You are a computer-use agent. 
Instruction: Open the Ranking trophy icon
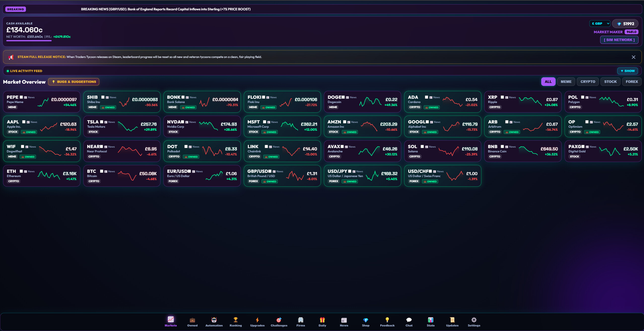coord(235,320)
